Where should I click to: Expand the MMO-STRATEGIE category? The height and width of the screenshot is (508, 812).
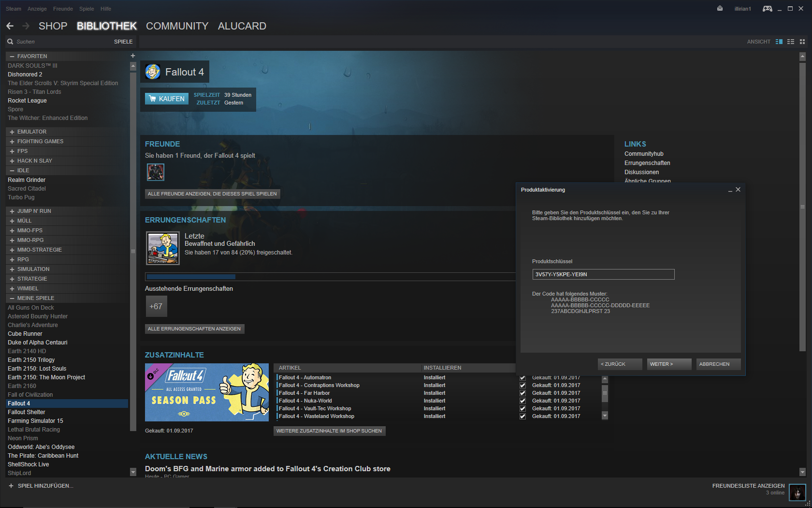(x=12, y=250)
